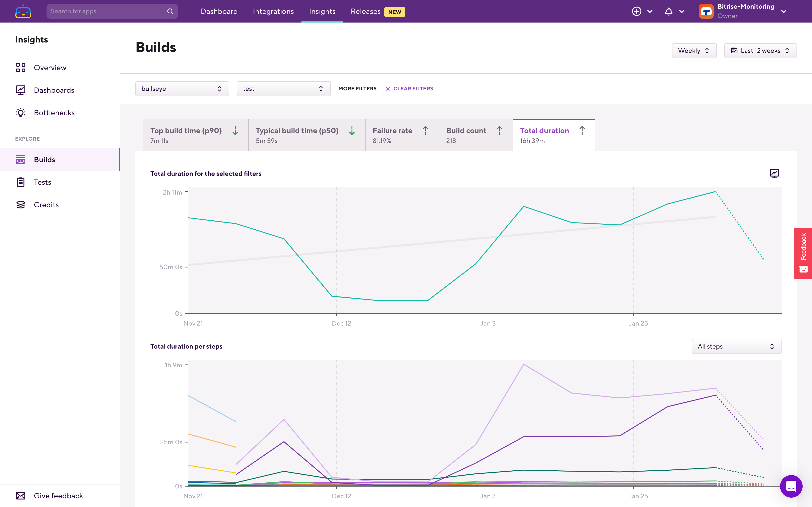Image resolution: width=812 pixels, height=507 pixels.
Task: Click in the Search for apps field
Action: click(x=106, y=12)
